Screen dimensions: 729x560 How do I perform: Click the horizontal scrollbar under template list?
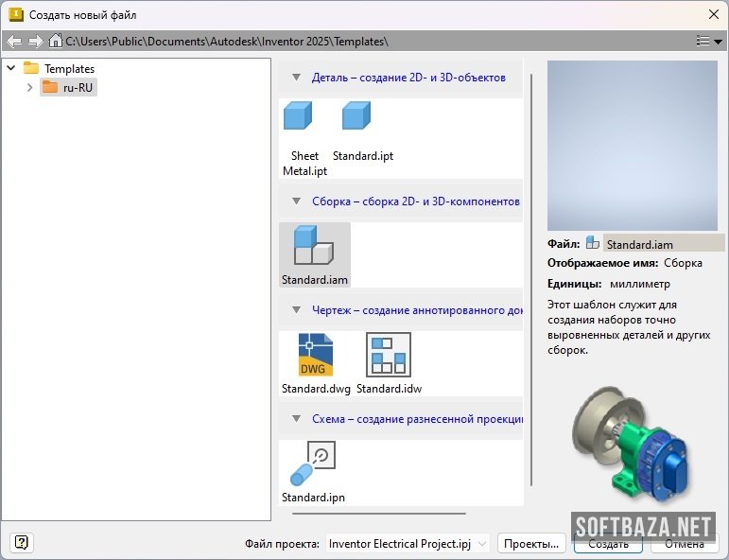point(378,513)
